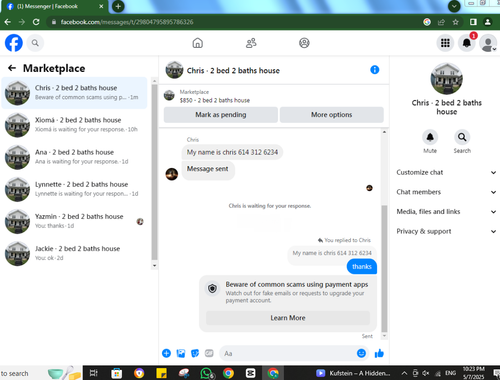Click the back arrow next to Marketplace

pos(12,68)
